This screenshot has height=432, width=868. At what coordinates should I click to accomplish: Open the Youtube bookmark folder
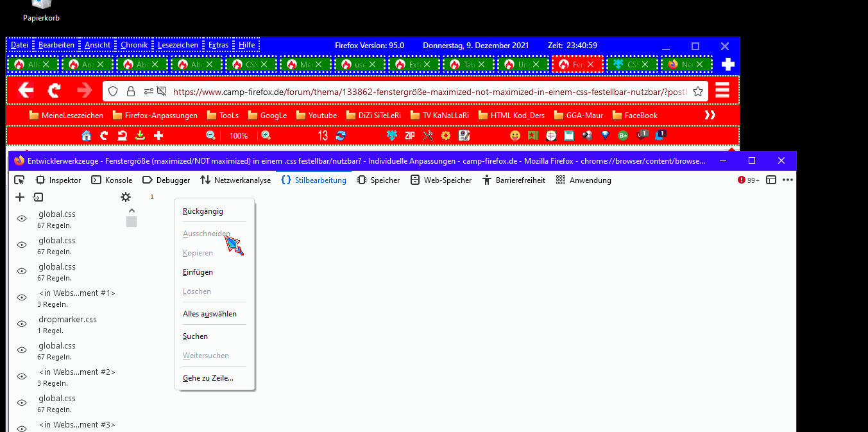tap(316, 116)
